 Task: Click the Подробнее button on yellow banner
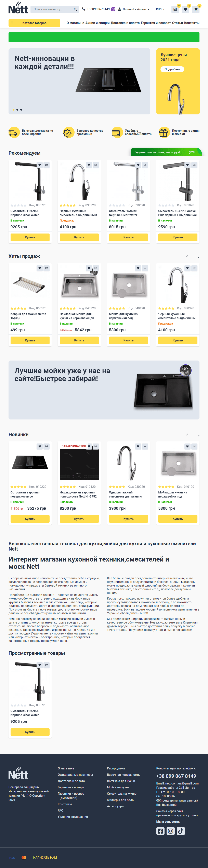click(172, 70)
